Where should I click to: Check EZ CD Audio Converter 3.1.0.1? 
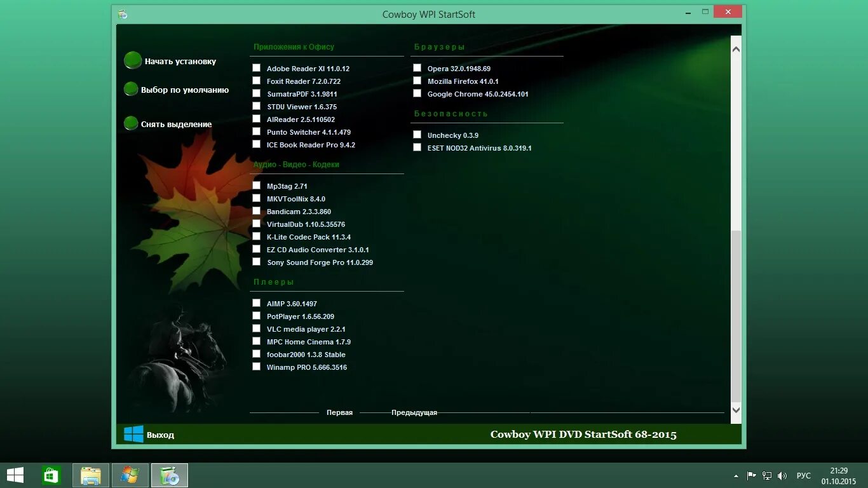257,249
